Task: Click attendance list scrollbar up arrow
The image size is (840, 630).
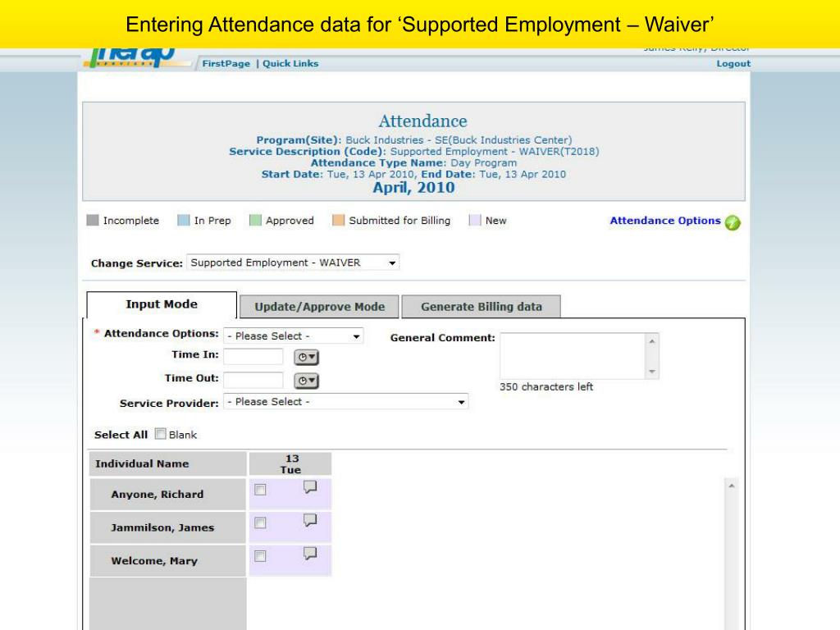Action: point(731,486)
